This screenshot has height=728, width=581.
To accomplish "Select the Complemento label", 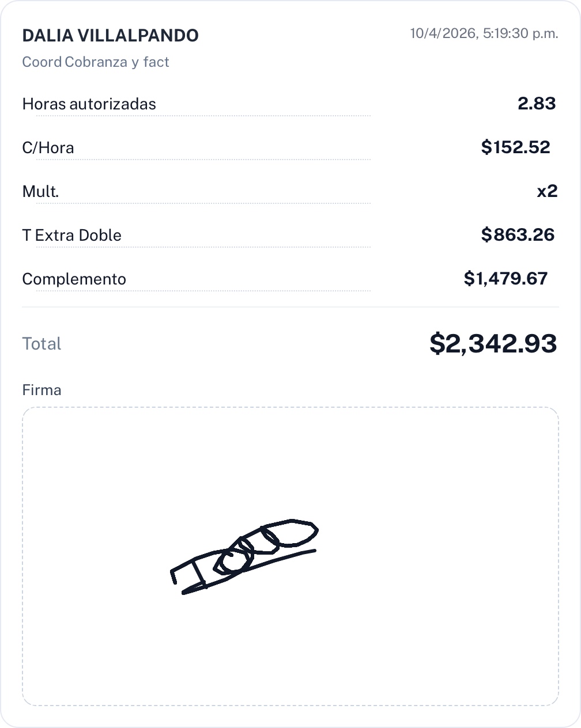I will point(74,279).
